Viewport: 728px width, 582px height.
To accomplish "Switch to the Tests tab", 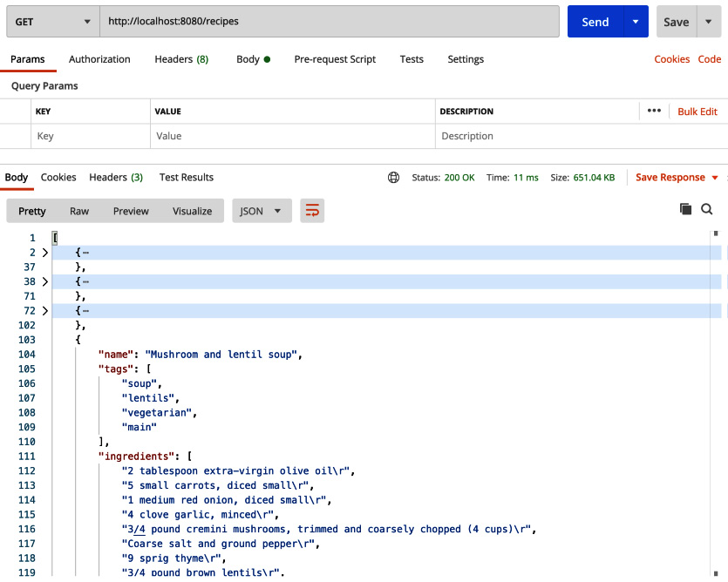I will pos(412,59).
